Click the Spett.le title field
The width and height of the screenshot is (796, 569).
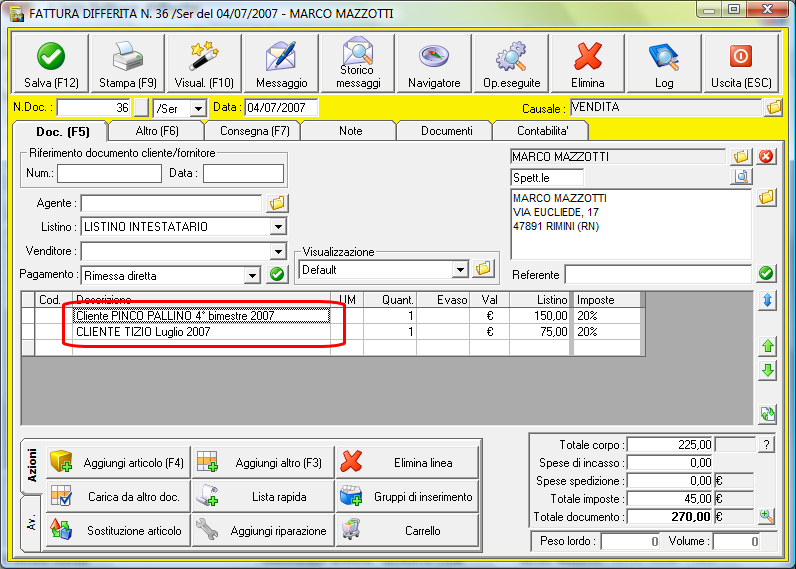tap(547, 178)
